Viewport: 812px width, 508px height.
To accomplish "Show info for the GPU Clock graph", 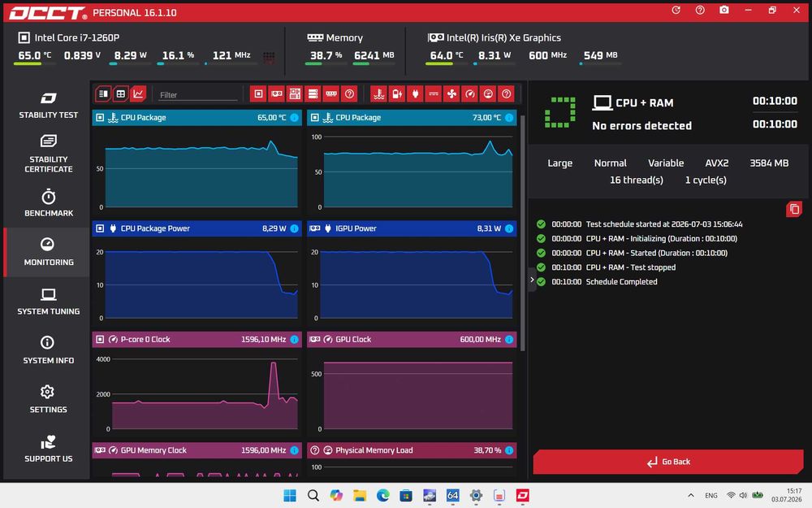I will 509,340.
